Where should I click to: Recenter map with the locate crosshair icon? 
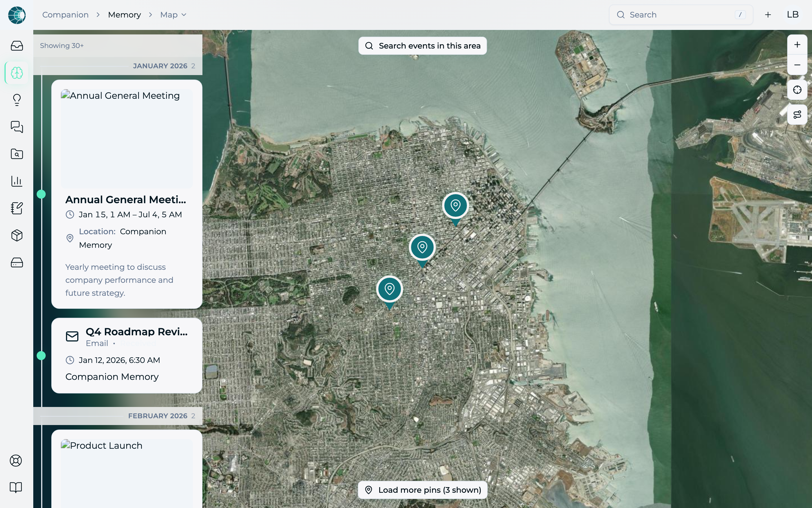tap(797, 90)
